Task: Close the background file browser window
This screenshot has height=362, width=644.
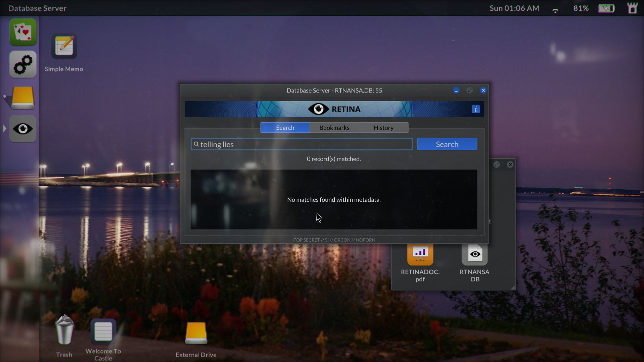Action: pyautogui.click(x=510, y=165)
